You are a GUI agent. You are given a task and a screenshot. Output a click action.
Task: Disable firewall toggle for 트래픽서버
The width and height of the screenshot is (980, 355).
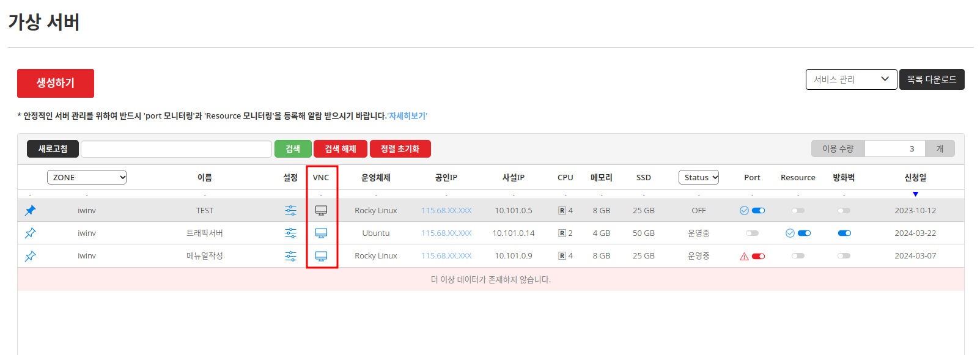click(844, 233)
